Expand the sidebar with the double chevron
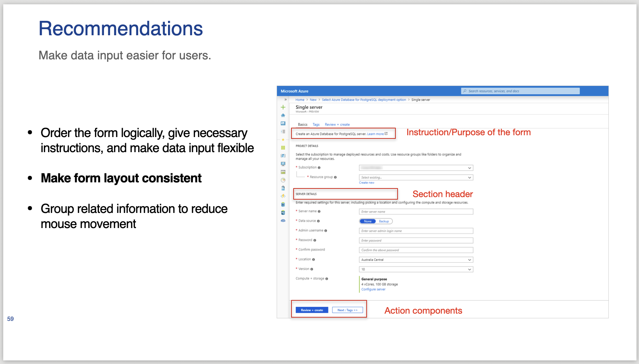The width and height of the screenshot is (639, 364). tap(285, 100)
